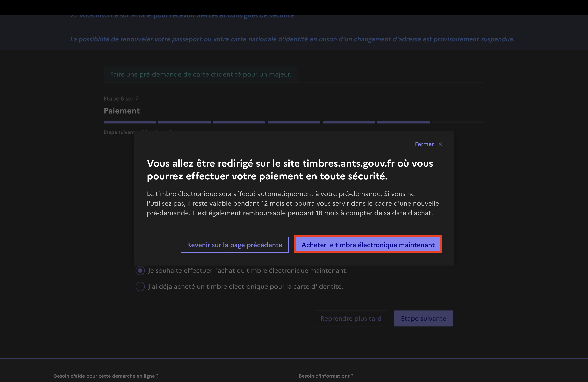Screen dimensions: 588x382
Task: Select 'J'ai déjà acheté un timbre' radio
Action: (x=140, y=286)
